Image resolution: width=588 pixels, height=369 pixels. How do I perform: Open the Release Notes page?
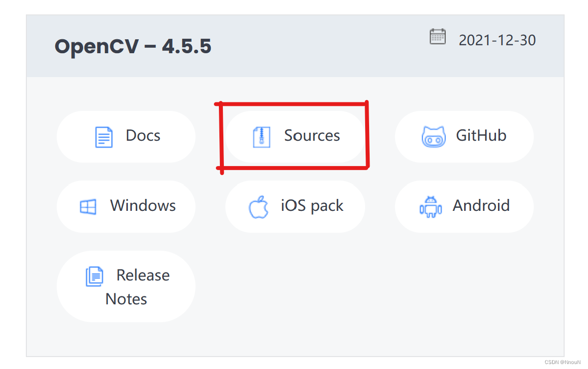click(x=126, y=286)
